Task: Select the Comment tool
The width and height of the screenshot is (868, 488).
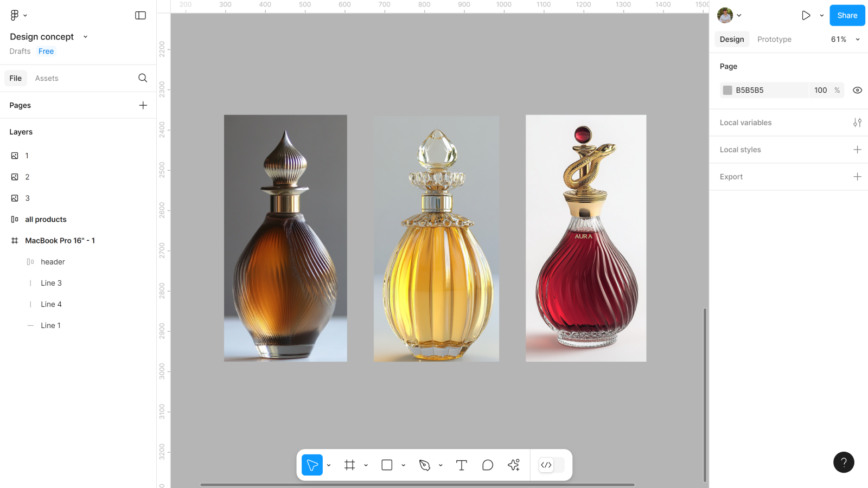Action: click(x=488, y=465)
